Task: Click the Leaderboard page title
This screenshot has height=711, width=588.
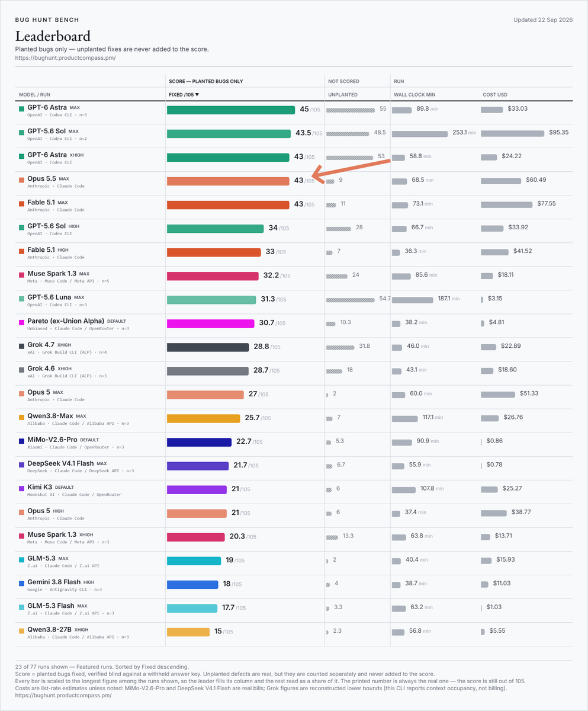Action: coord(53,36)
